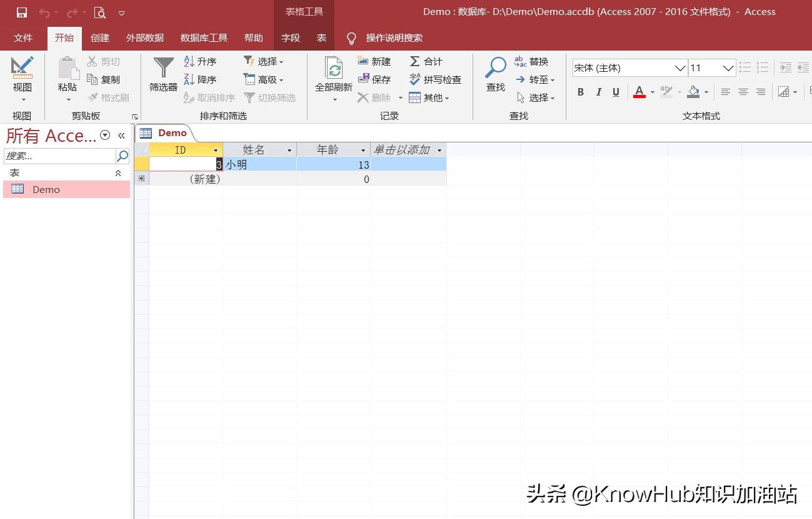Image resolution: width=812 pixels, height=519 pixels.
Task: Toggle italic formatting
Action: tap(598, 92)
